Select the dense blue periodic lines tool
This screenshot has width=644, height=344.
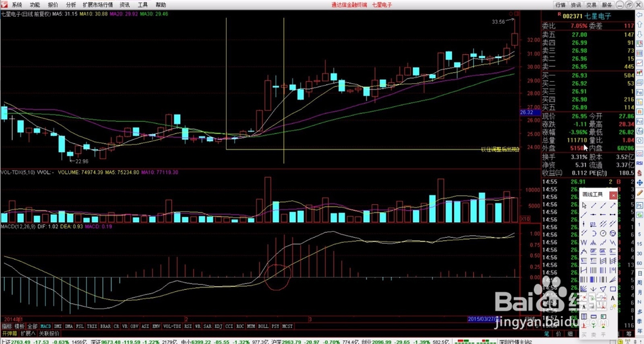click(594, 279)
